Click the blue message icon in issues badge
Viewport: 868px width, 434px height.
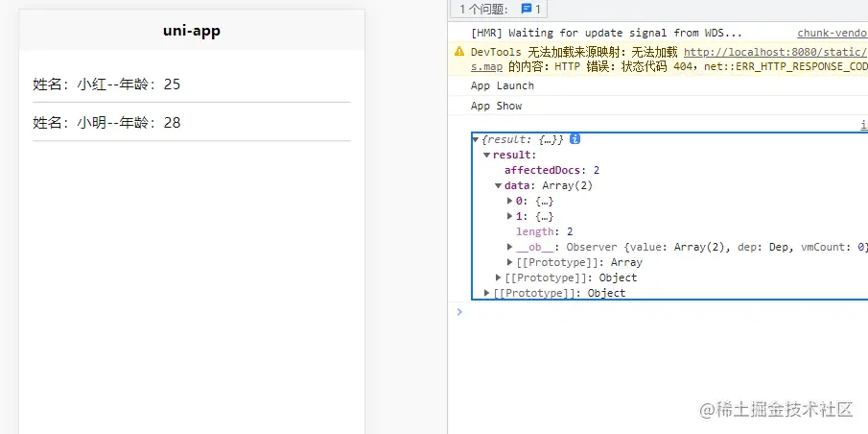pos(527,9)
